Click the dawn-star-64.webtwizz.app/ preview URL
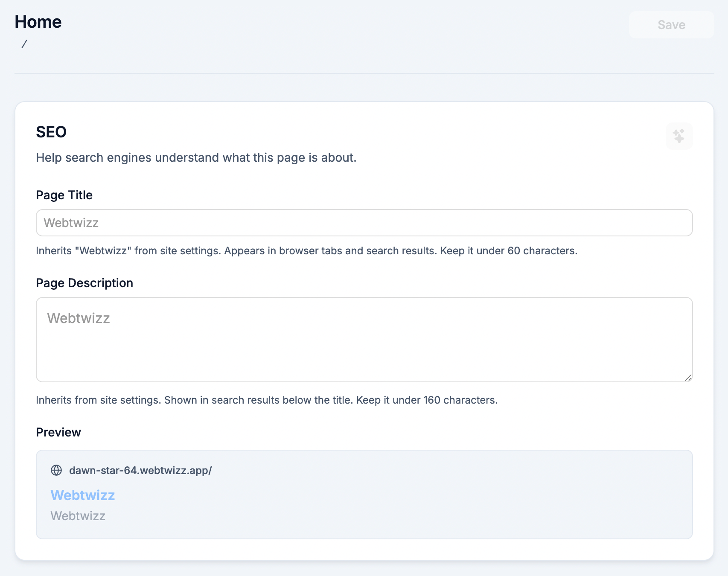Screen dimensions: 728x576 coord(140,470)
